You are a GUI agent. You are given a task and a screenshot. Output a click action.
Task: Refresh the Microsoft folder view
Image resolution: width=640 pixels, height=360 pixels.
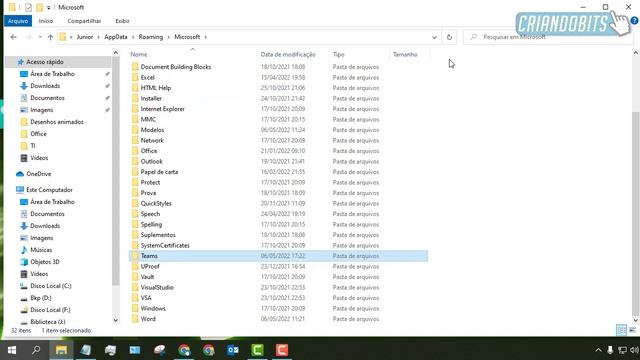point(449,37)
